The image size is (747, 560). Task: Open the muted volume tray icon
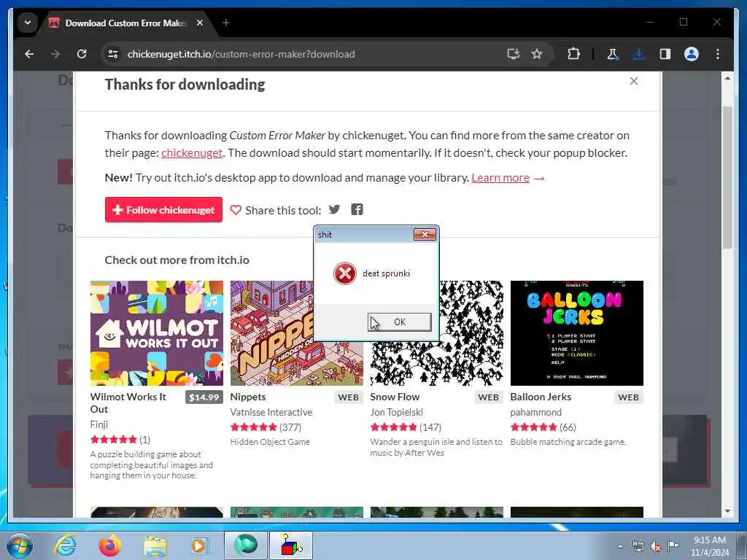click(x=656, y=547)
